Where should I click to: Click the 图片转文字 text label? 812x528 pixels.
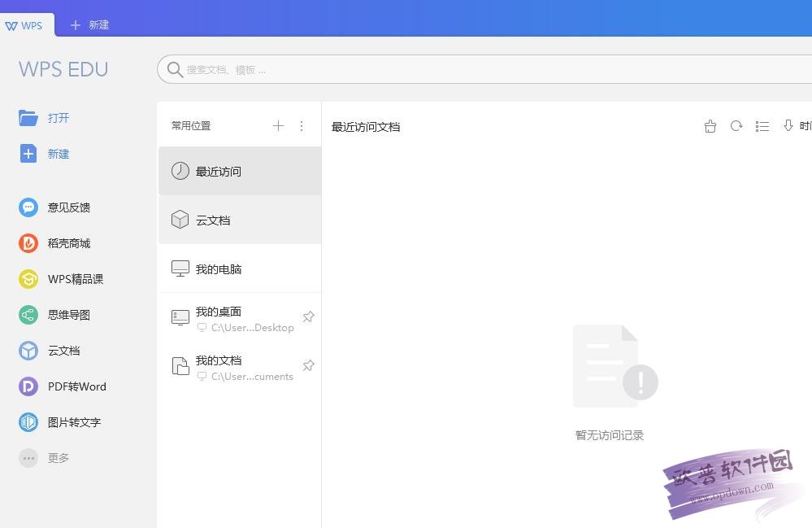coord(74,422)
